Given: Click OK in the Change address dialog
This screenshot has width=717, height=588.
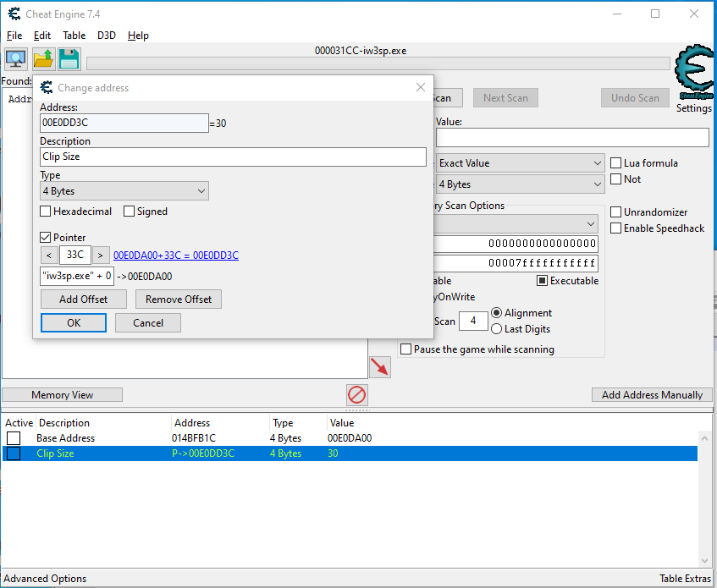Looking at the screenshot, I should click(x=74, y=323).
